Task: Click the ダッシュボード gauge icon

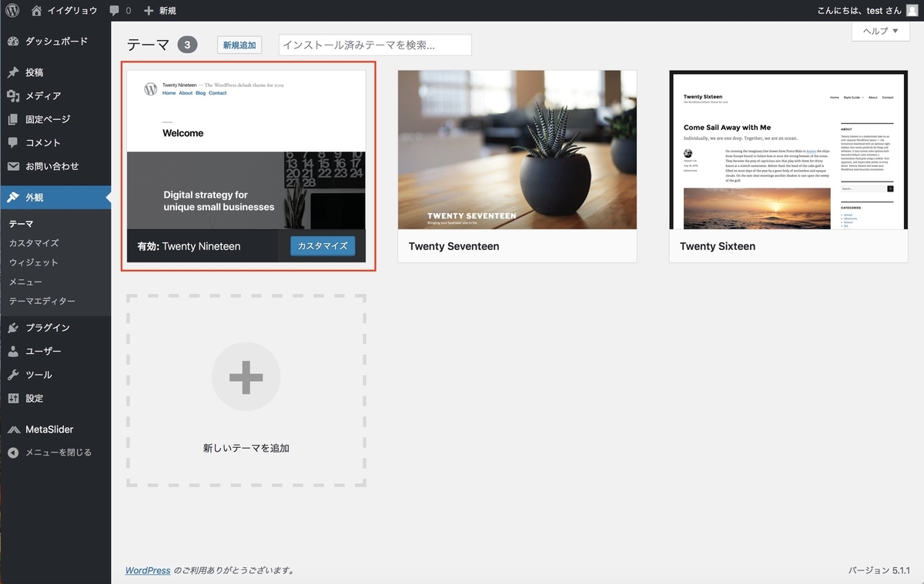Action: 13,42
